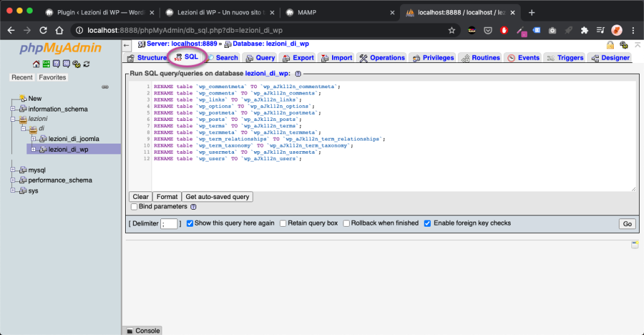This screenshot has width=644, height=335.
Task: Collapse navigation panel with left arrow
Action: (x=126, y=45)
